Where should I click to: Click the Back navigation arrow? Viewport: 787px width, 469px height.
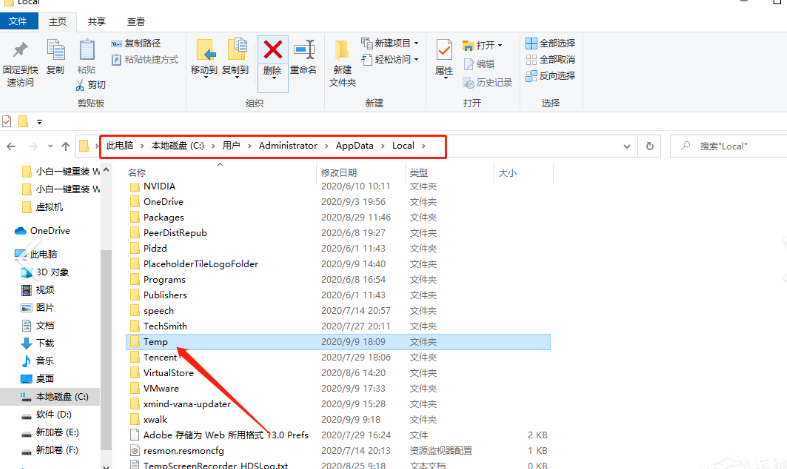pos(11,147)
